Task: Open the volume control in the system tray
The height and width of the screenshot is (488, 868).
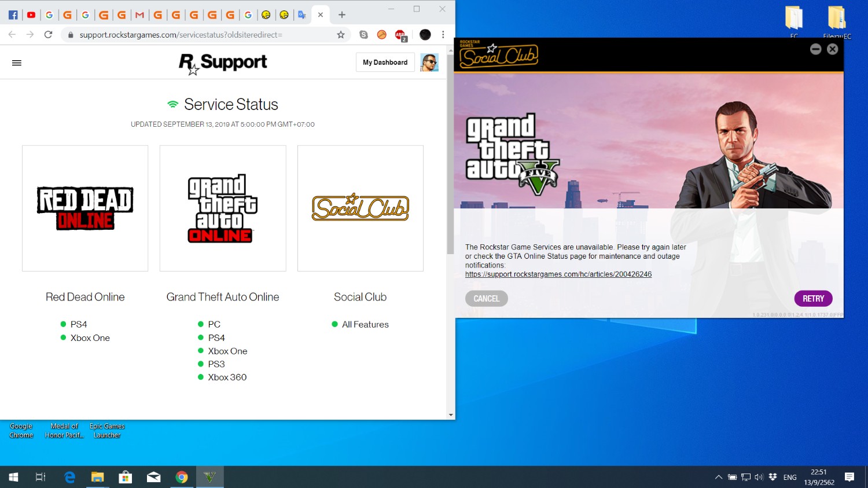Action: [759, 478]
